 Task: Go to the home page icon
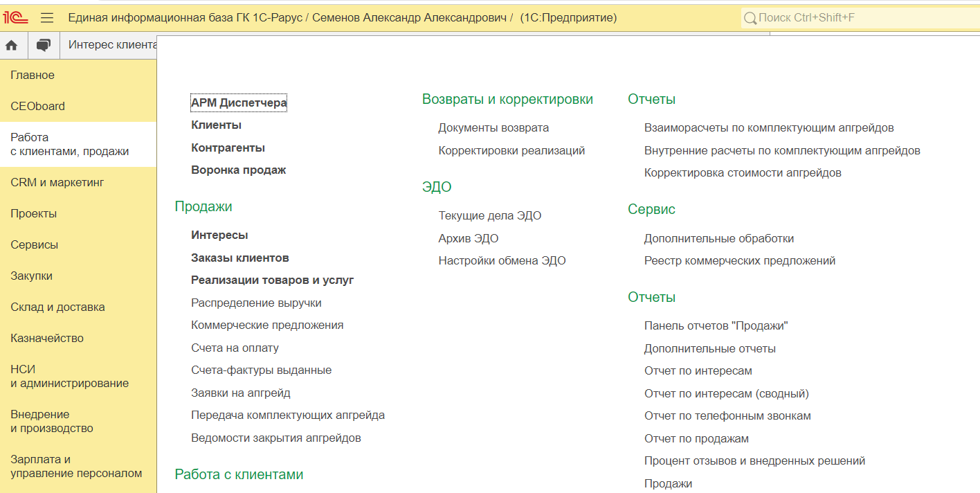pos(11,45)
